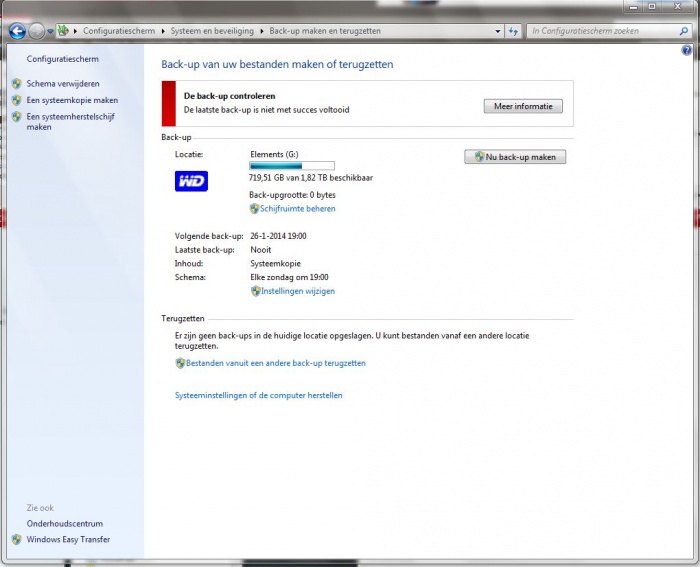Click the red warning bar of backup status
Image resolution: width=700 pixels, height=567 pixels.
169,104
